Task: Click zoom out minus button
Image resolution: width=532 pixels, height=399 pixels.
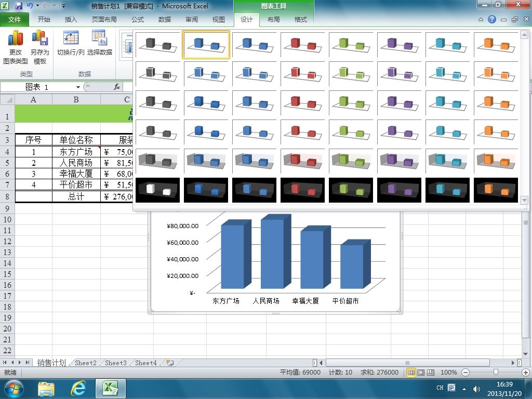Action: pos(465,372)
